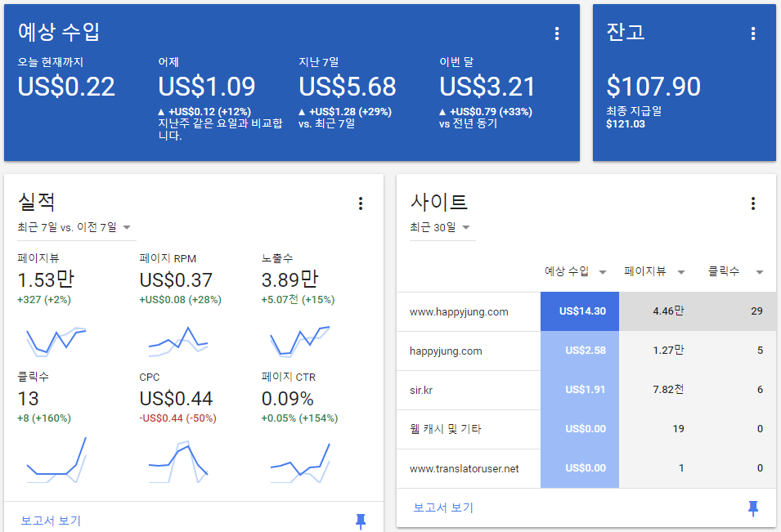This screenshot has width=781, height=532.
Task: Open the 잔고 card three-dot menu
Action: [753, 34]
